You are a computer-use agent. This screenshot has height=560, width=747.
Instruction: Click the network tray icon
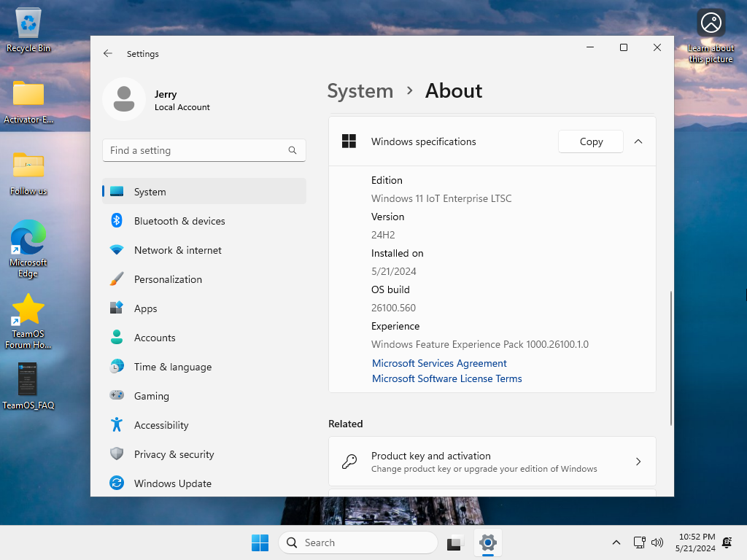[639, 542]
